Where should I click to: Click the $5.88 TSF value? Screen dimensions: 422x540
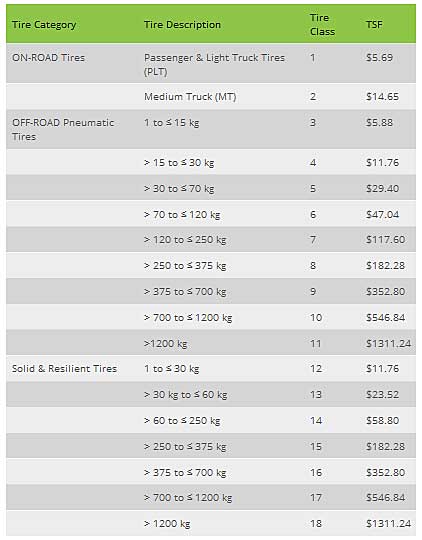click(x=379, y=123)
